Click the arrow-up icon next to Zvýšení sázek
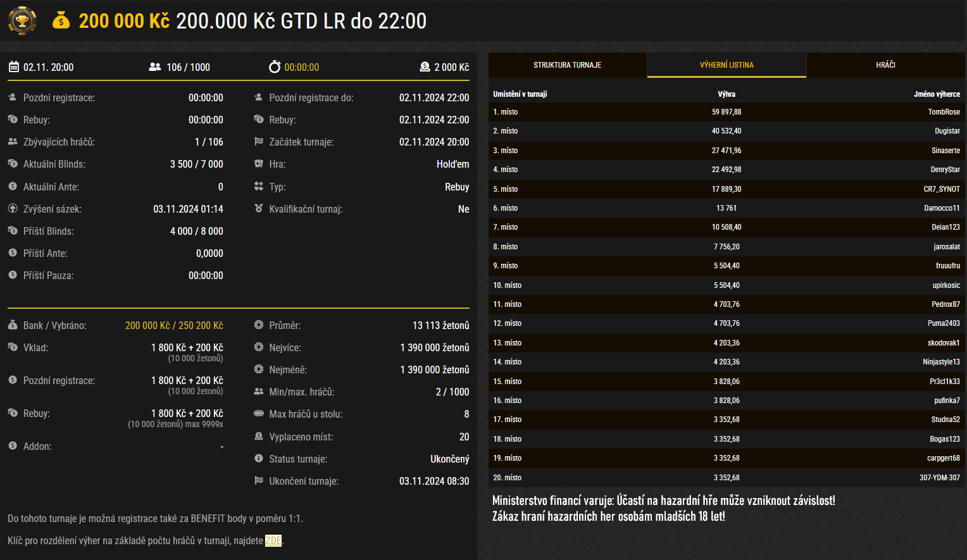The width and height of the screenshot is (967, 560). coord(13,209)
